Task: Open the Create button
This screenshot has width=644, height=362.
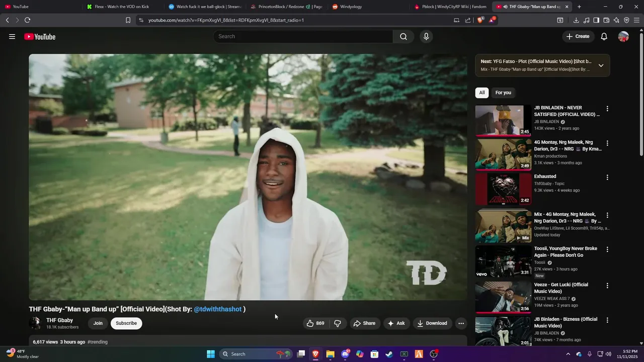Action: click(578, 37)
